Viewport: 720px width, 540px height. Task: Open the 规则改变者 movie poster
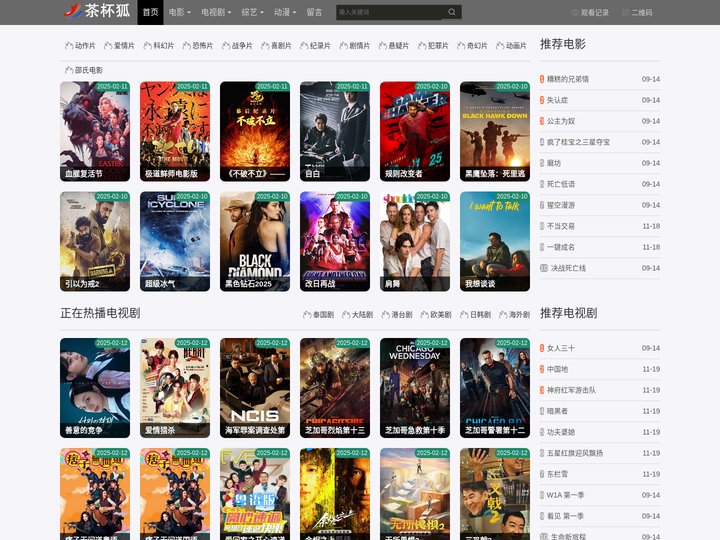[x=415, y=131]
